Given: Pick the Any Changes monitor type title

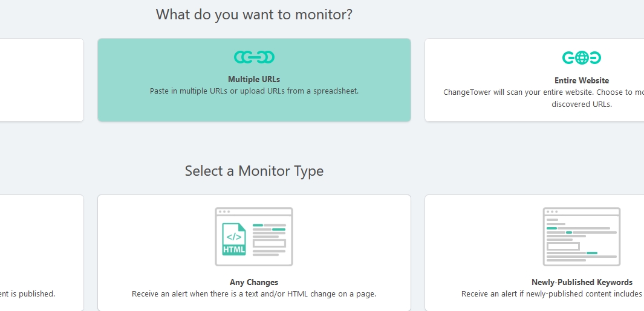Looking at the screenshot, I should (254, 282).
